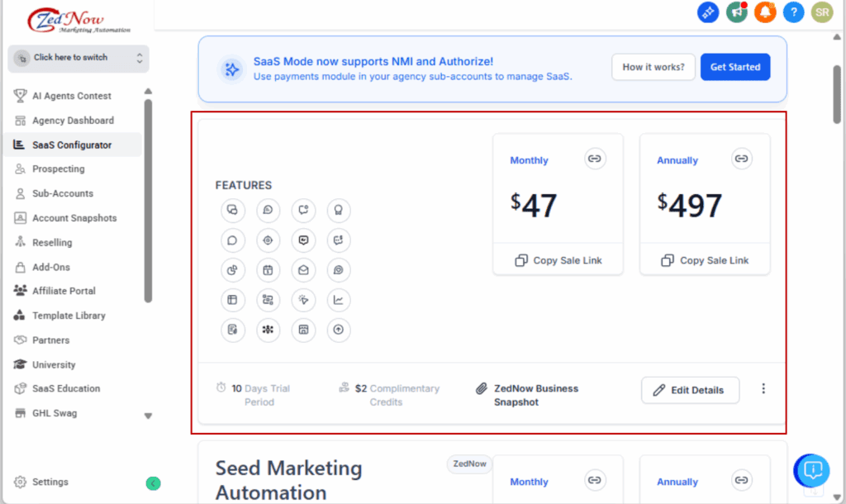Collapse the sidebar with the green arrow

pos(153,483)
